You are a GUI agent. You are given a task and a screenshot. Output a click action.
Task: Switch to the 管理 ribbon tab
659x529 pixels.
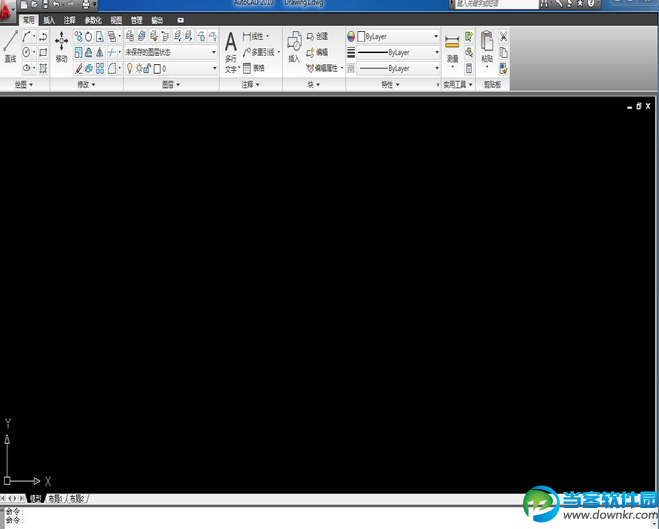coord(137,20)
